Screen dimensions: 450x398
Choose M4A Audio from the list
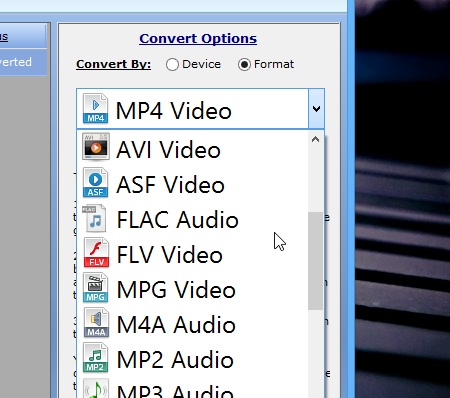click(x=192, y=324)
